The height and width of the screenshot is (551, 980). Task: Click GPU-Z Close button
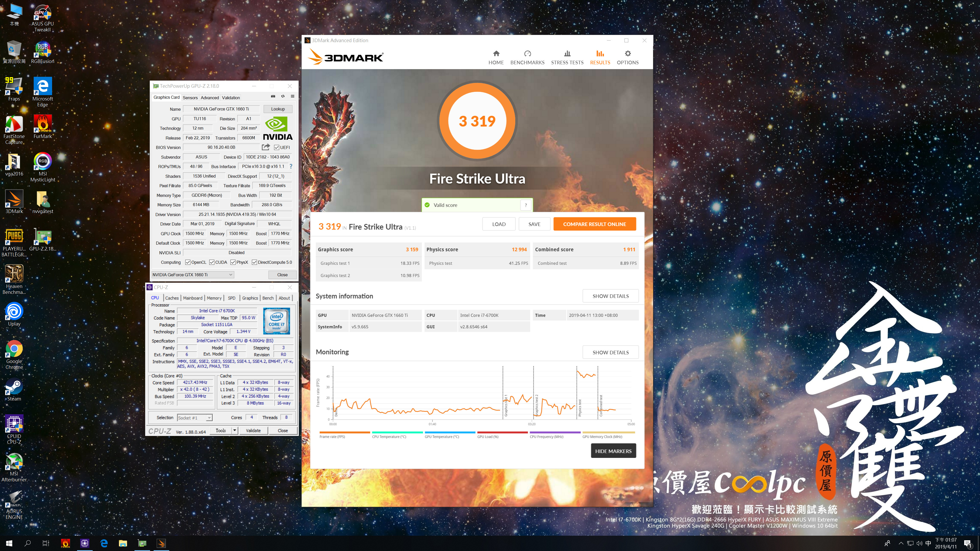[x=282, y=274]
